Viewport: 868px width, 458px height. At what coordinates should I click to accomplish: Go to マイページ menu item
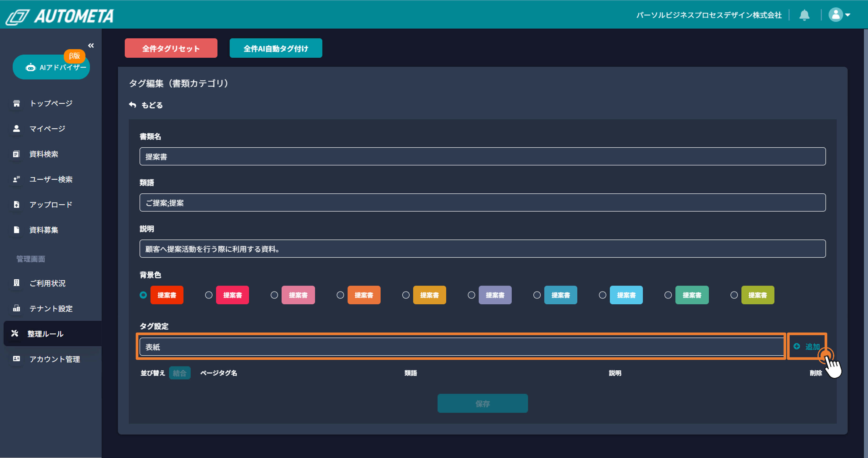click(51, 129)
